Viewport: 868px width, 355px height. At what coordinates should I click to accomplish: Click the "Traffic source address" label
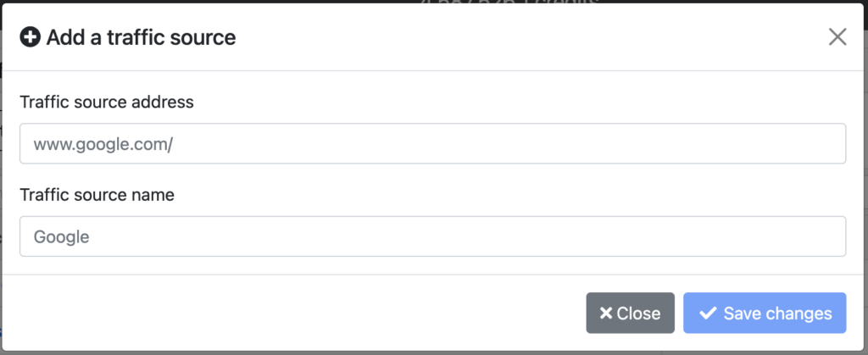pos(107,102)
